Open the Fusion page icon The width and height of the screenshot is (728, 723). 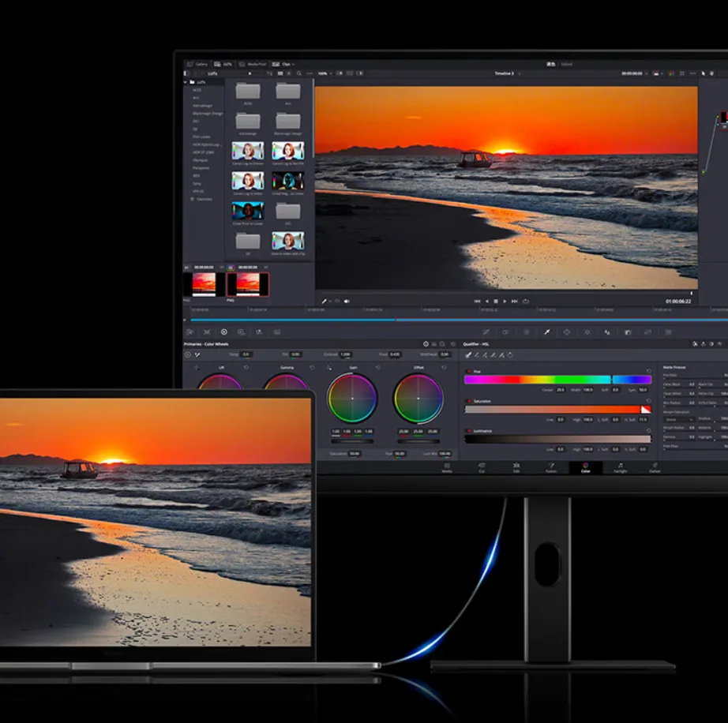[550, 468]
